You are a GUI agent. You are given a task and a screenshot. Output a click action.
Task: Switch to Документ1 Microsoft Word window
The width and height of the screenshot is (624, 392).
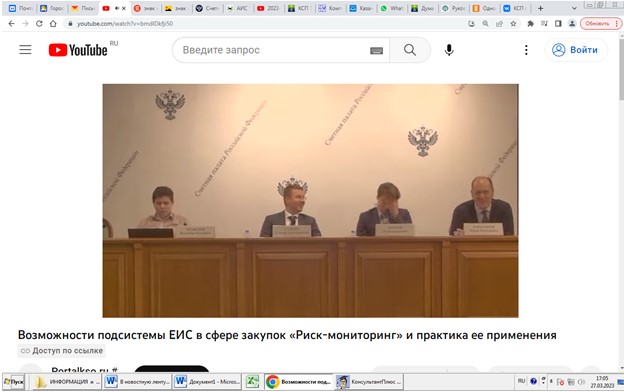tap(207, 382)
